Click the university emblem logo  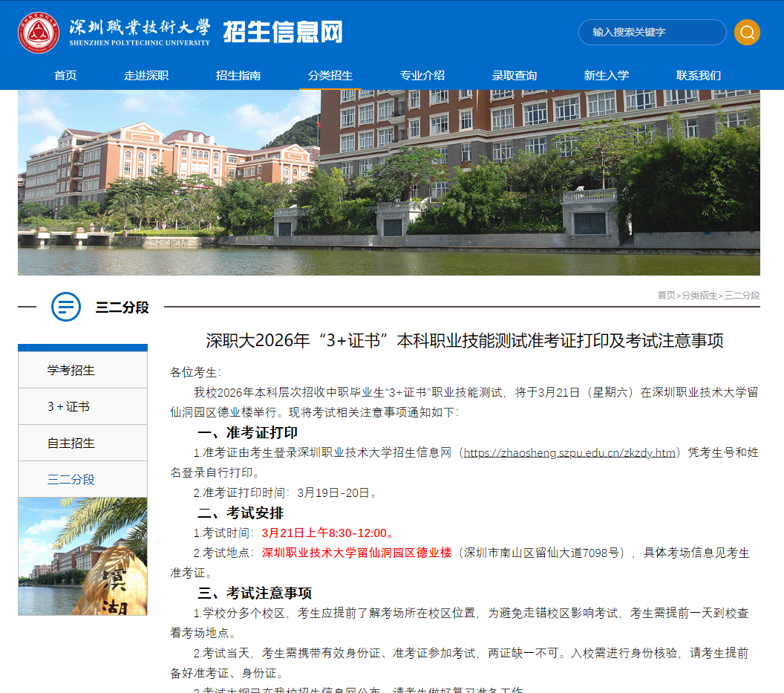[39, 33]
